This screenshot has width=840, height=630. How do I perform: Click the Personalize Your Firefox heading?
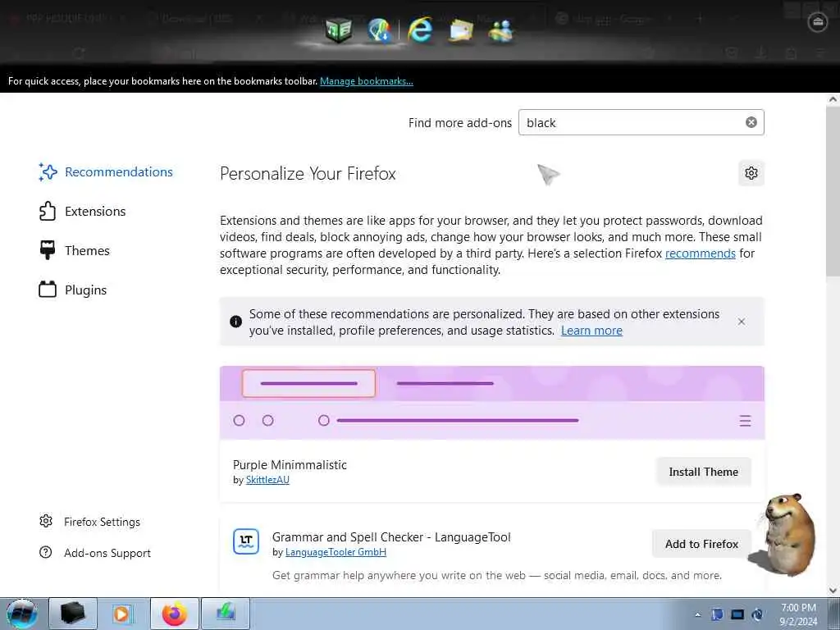308,174
